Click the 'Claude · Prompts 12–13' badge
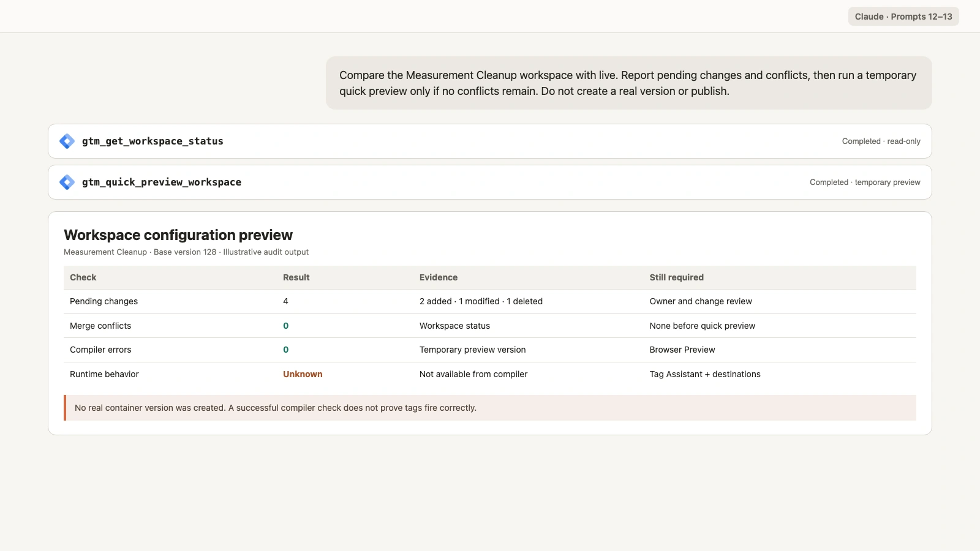Image resolution: width=980 pixels, height=551 pixels. click(x=903, y=17)
